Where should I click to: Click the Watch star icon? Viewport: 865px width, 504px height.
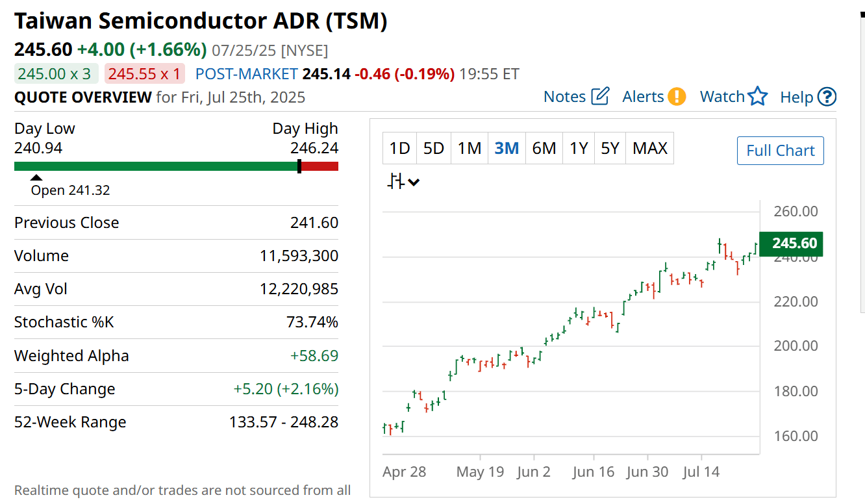[757, 97]
